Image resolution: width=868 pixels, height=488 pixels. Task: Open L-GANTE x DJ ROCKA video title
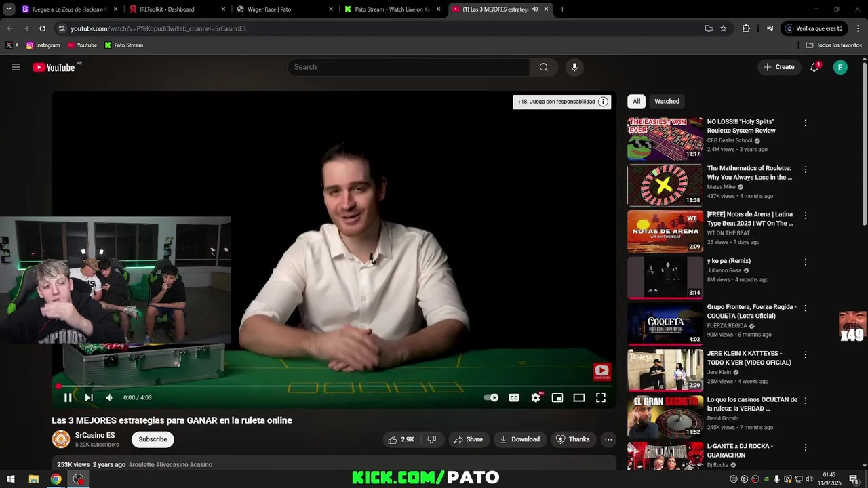(740, 451)
